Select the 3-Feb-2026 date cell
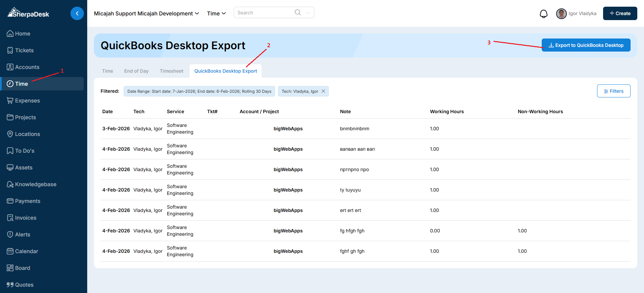The image size is (644, 293). pyautogui.click(x=116, y=129)
